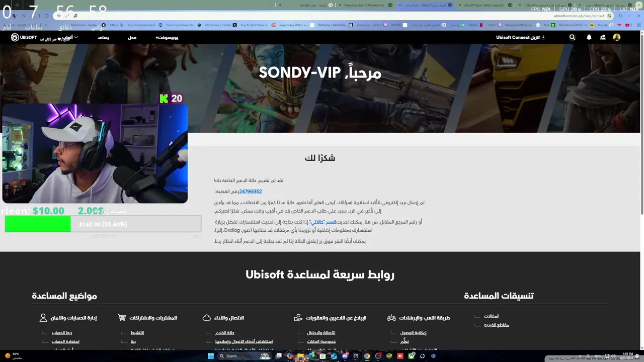
Task: Click the account management person icon
Action: 43,318
